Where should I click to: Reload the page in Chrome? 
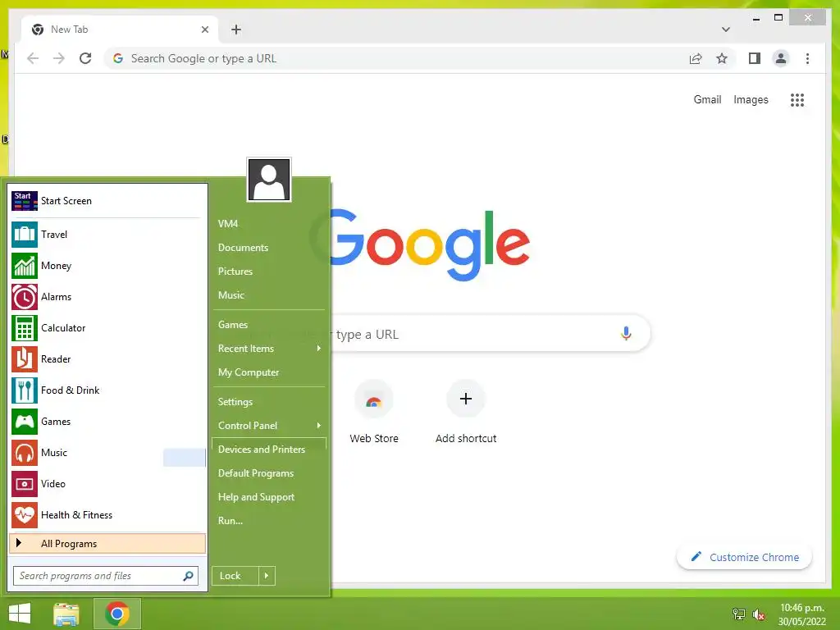pyautogui.click(x=85, y=58)
